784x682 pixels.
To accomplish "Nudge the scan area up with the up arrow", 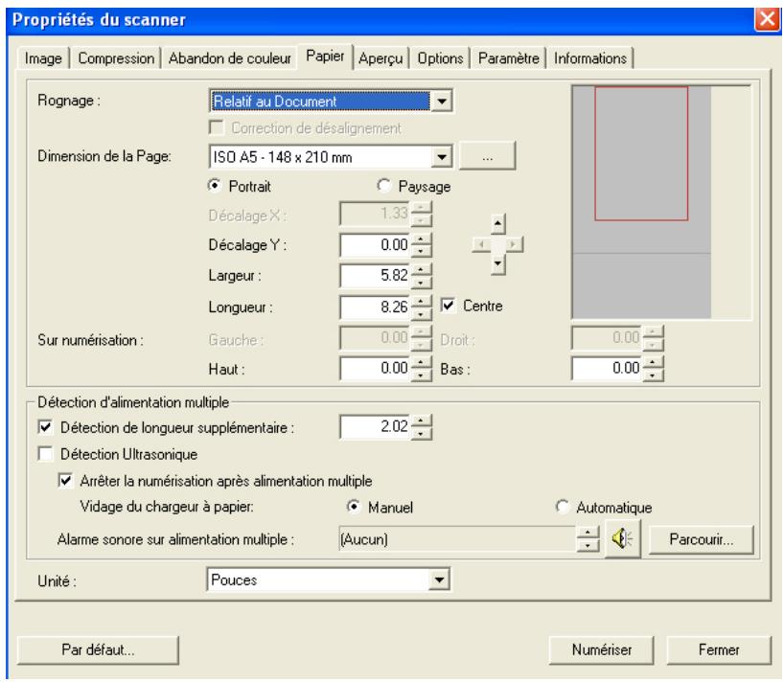I will (x=497, y=224).
